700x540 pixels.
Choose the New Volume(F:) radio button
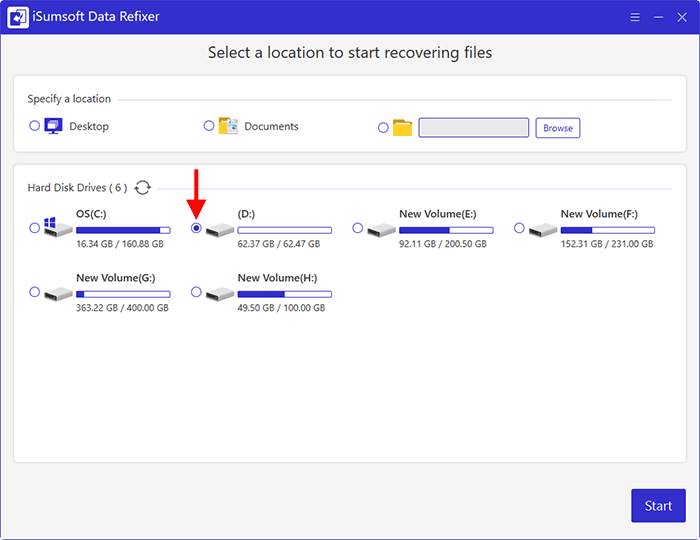click(x=519, y=228)
